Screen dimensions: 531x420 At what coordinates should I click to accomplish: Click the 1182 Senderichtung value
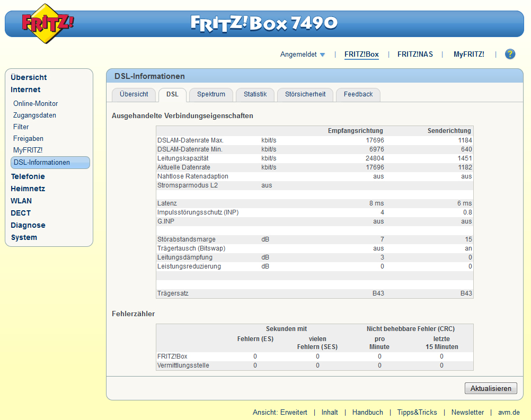tap(465, 167)
